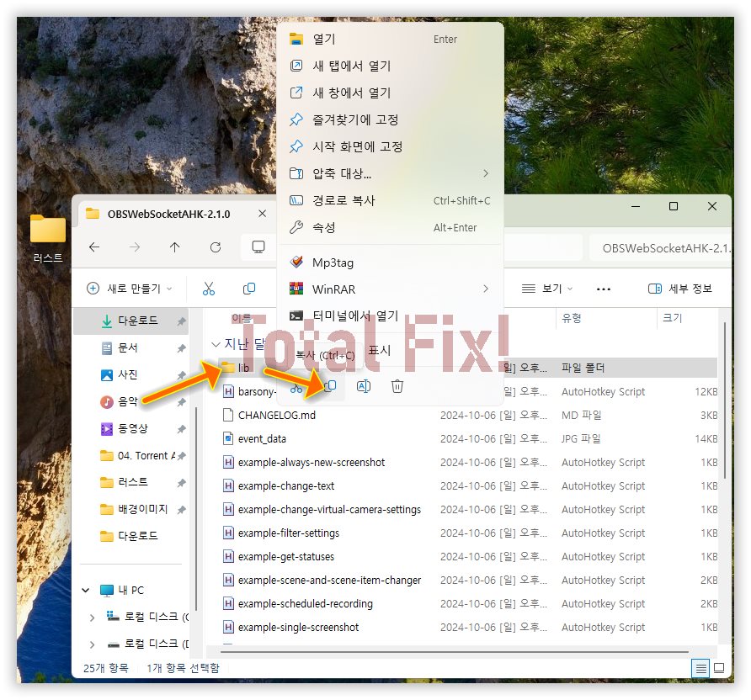This screenshot has height=700, width=751.
Task: Click the Delete trash icon in context menu
Action: (x=397, y=386)
